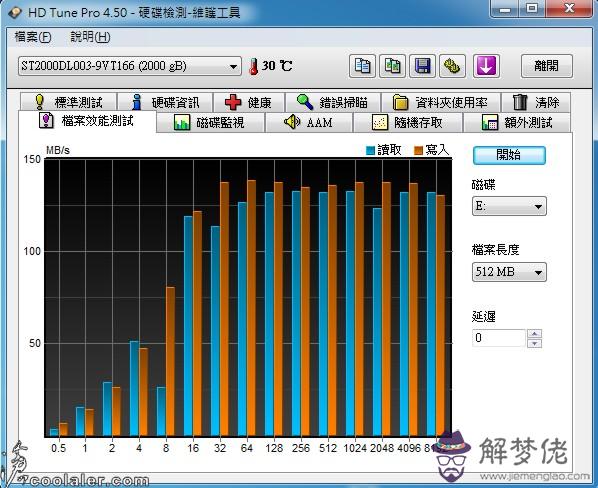Viewport: 598px width, 488px height.
Task: Select the 檔案效能測試 tab
Action: coord(87,121)
